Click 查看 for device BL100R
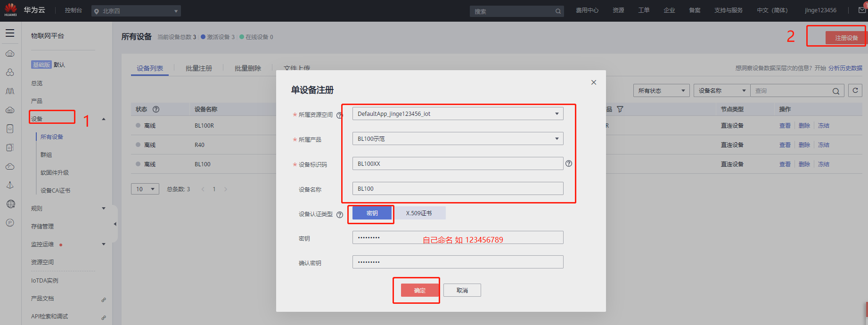The image size is (868, 325). [x=785, y=126]
